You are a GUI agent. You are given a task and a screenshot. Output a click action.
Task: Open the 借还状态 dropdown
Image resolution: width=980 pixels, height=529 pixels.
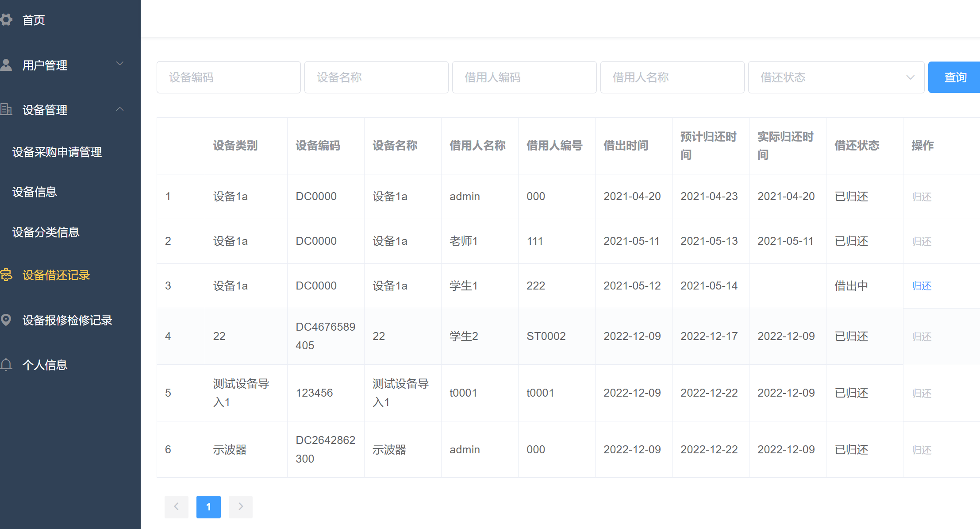click(835, 77)
